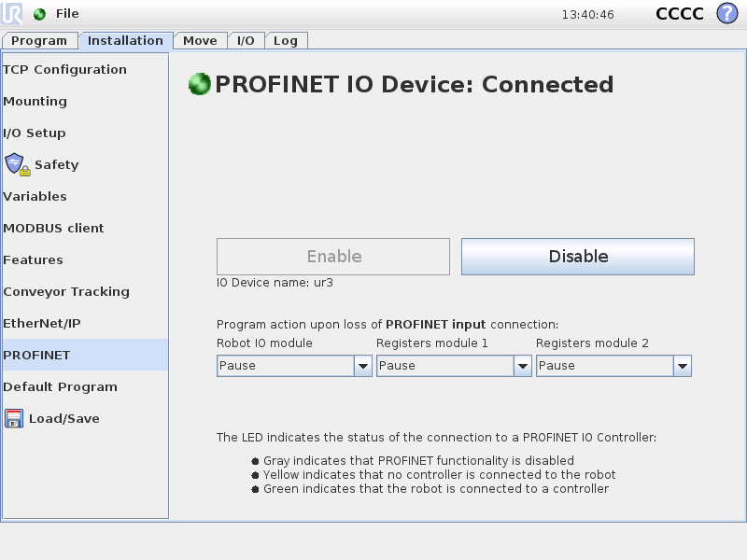The image size is (747, 560).
Task: Open the File menu
Action: click(x=67, y=14)
